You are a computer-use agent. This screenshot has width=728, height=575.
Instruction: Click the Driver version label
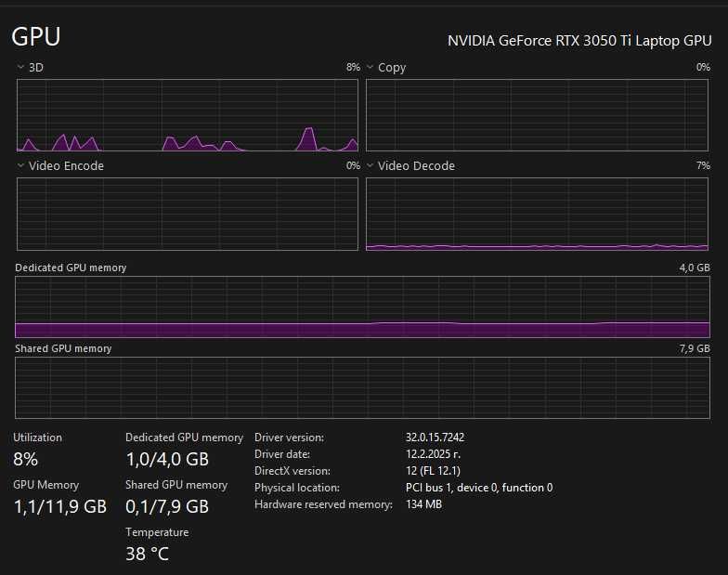click(x=290, y=438)
